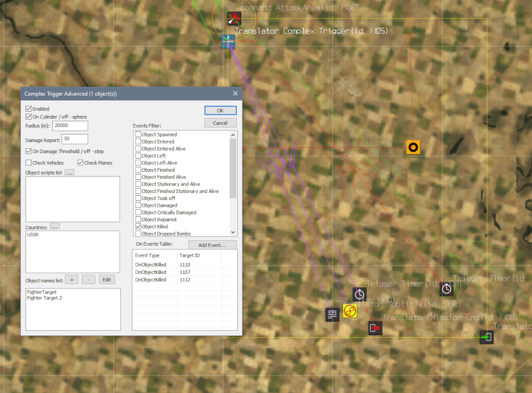Click the Translator Subtitle text-lines icon

coord(332,314)
